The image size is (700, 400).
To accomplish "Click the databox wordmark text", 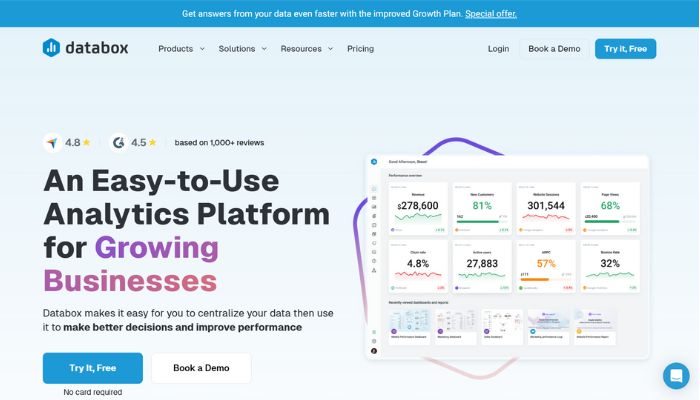I will click(97, 48).
